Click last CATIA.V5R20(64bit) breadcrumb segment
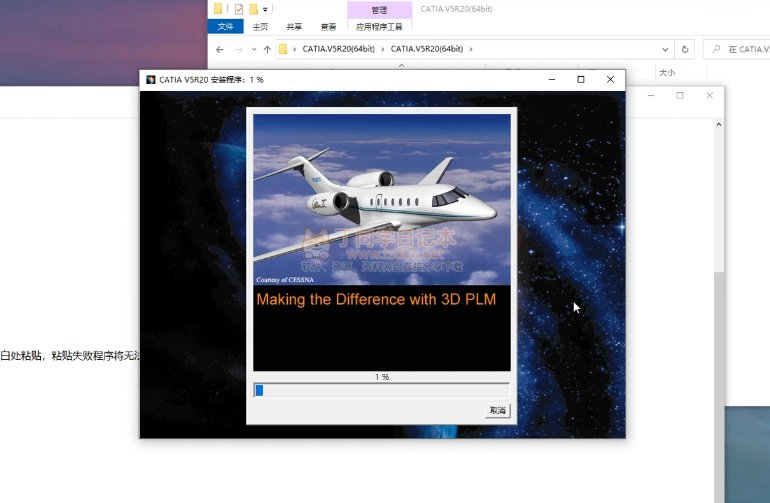Image resolution: width=770 pixels, height=503 pixels. pyautogui.click(x=427, y=49)
